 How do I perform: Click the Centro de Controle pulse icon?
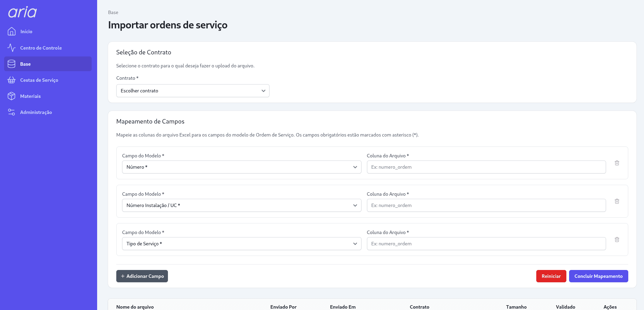click(x=12, y=48)
